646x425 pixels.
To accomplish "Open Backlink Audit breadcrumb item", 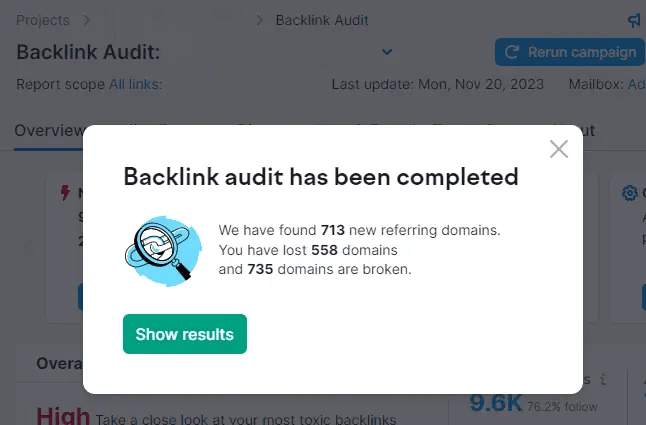I will click(x=322, y=20).
